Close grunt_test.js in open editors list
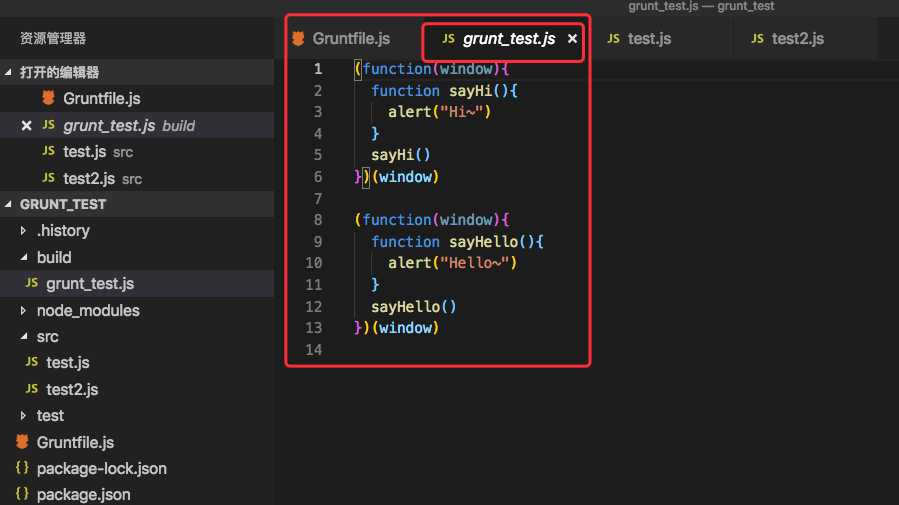Screen dimensions: 899x505 tap(26, 126)
